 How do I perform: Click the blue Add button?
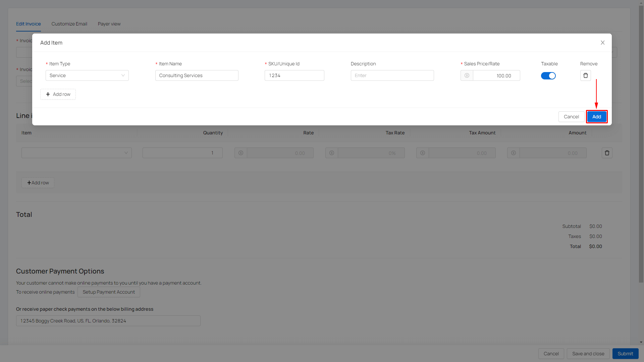click(596, 117)
